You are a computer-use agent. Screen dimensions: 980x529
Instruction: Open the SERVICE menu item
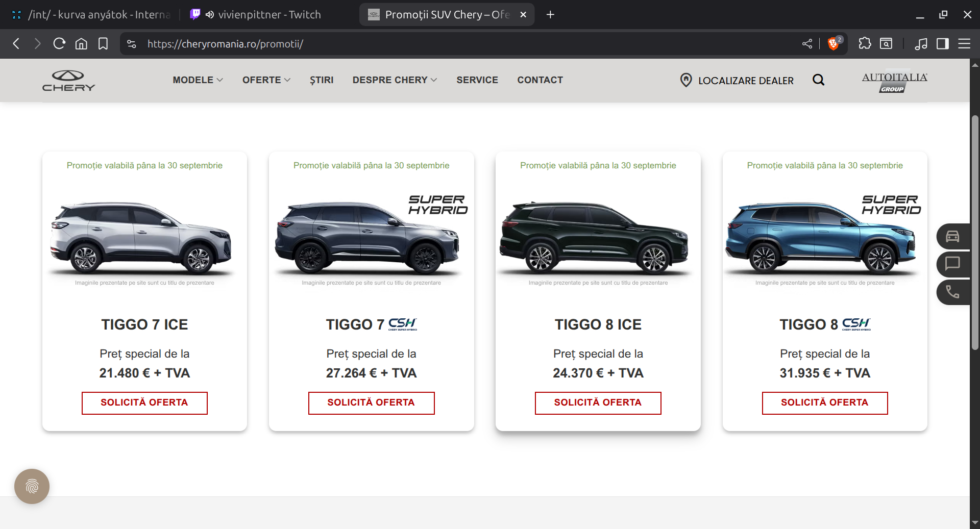tap(477, 80)
